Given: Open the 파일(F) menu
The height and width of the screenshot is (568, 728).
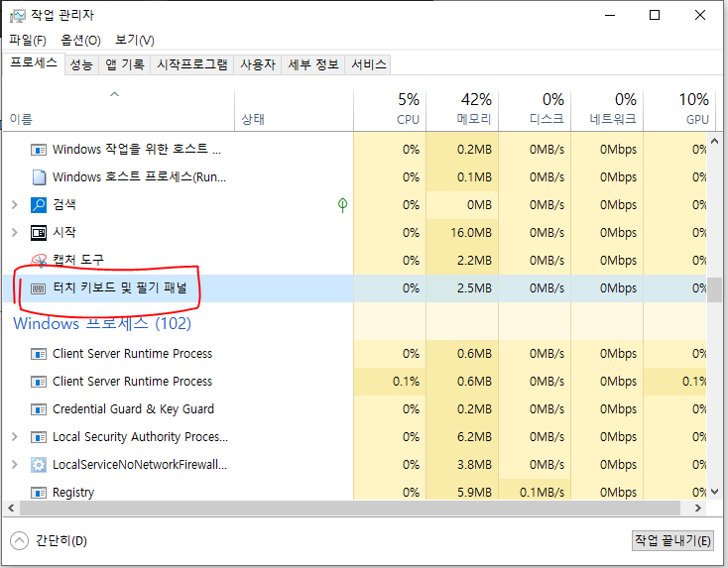Looking at the screenshot, I should pyautogui.click(x=28, y=41).
